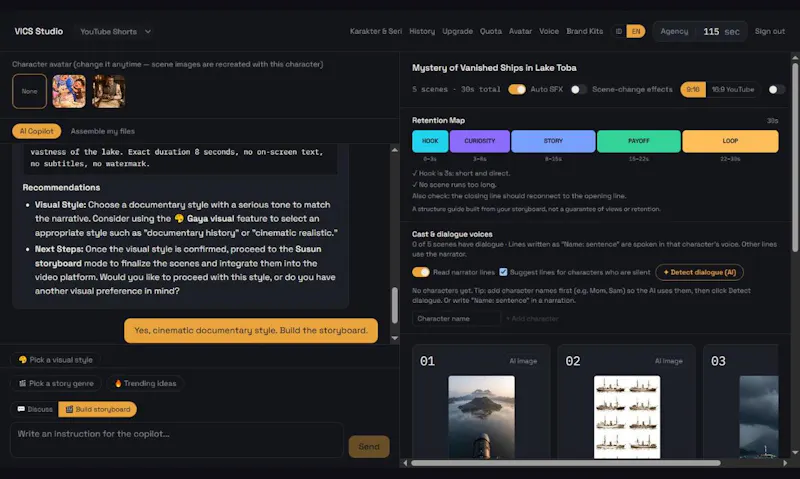Click the palette icon on visual style
Screen dimensions: 800x479
[22, 360]
